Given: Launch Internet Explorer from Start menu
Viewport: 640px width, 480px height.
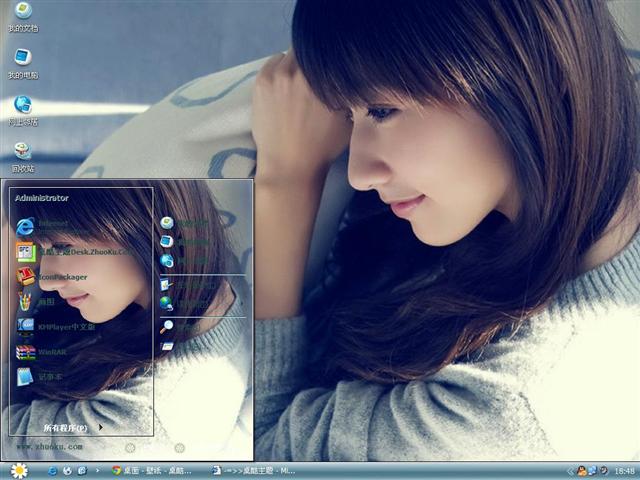Looking at the screenshot, I should pos(42,226).
